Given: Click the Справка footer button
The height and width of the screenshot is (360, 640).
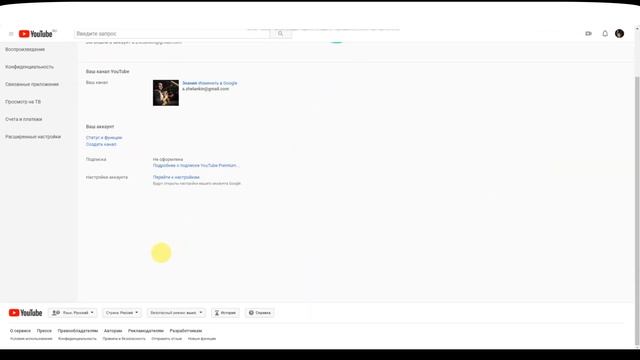Looking at the screenshot, I should 260,313.
